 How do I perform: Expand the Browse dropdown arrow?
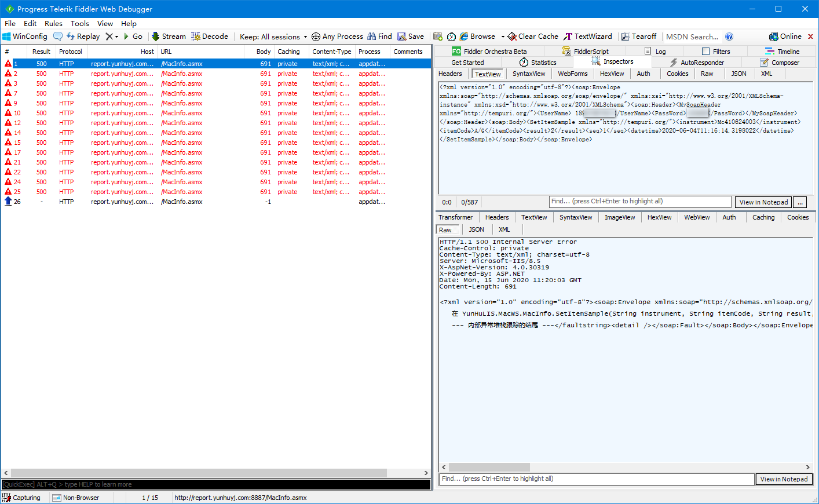pyautogui.click(x=503, y=36)
